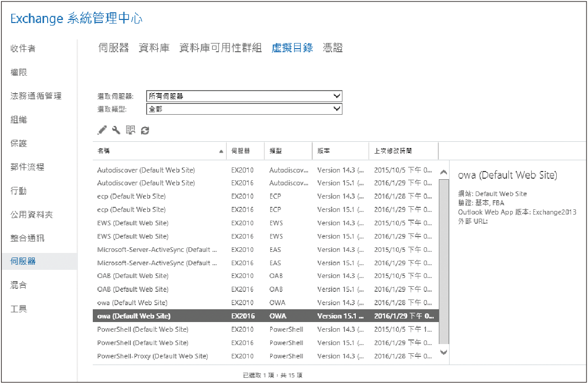Select Microsoft-Server-ActiveSync row for EX2010
The image size is (588, 384).
(x=266, y=249)
